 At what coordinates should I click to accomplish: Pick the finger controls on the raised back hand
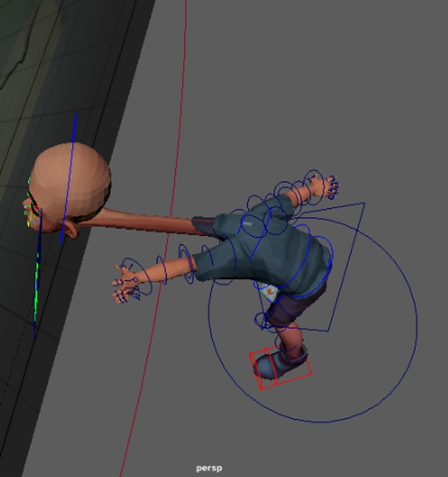[332, 186]
